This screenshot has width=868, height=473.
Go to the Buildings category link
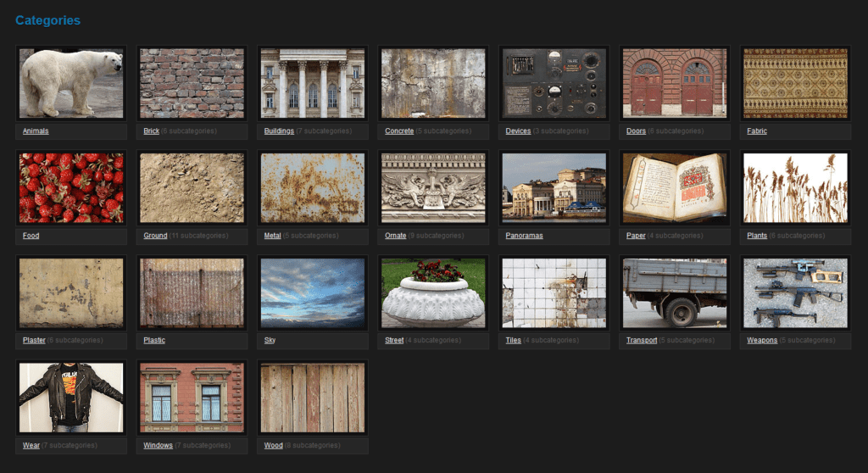[279, 131]
